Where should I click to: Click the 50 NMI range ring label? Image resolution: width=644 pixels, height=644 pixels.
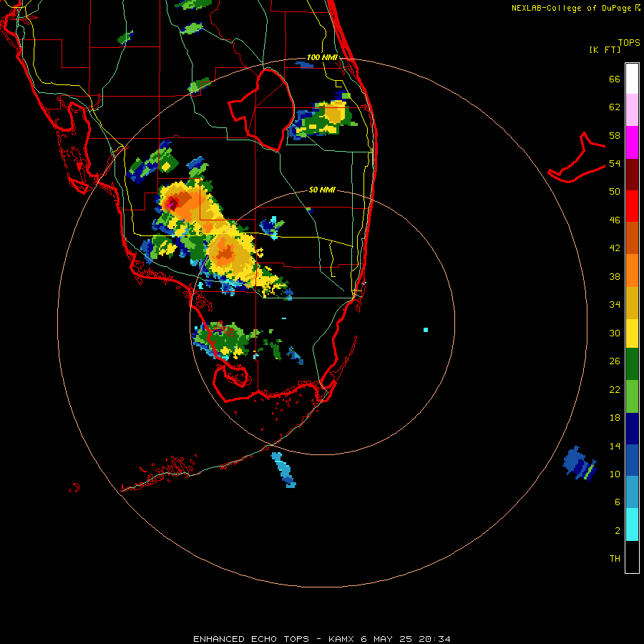(x=322, y=190)
